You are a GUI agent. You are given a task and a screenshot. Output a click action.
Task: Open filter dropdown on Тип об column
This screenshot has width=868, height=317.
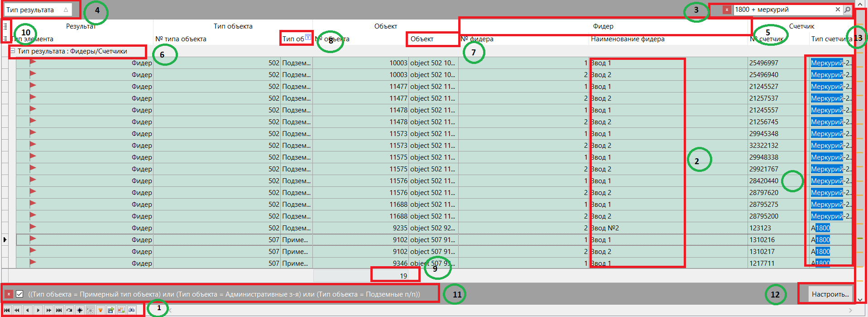(x=308, y=37)
